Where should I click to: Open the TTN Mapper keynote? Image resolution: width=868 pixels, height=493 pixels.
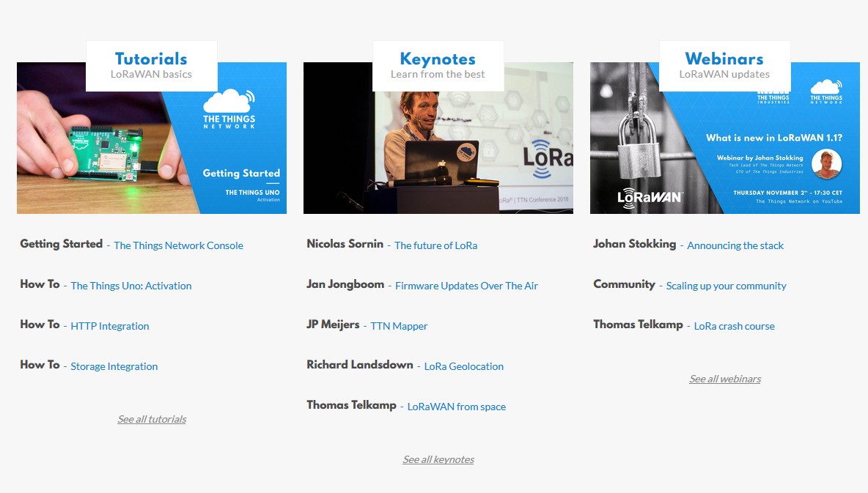(x=399, y=327)
